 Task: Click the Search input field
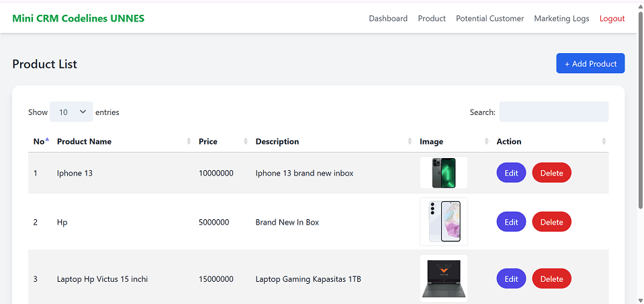coord(553,112)
